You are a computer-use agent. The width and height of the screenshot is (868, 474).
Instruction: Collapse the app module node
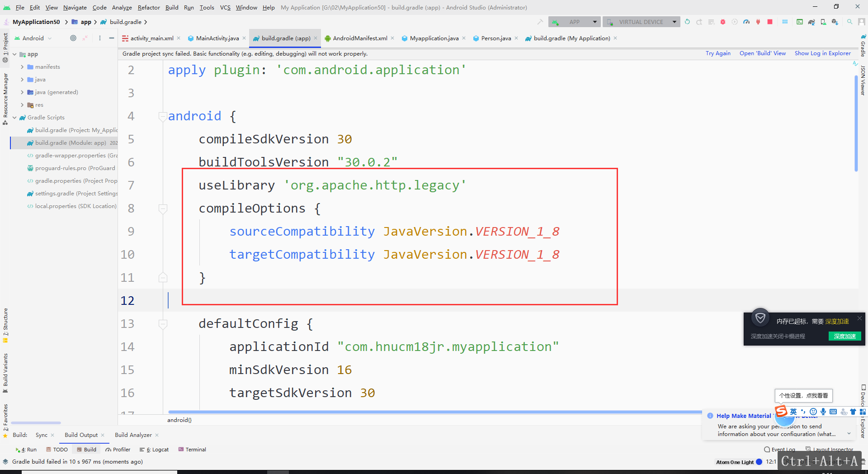[x=14, y=54]
